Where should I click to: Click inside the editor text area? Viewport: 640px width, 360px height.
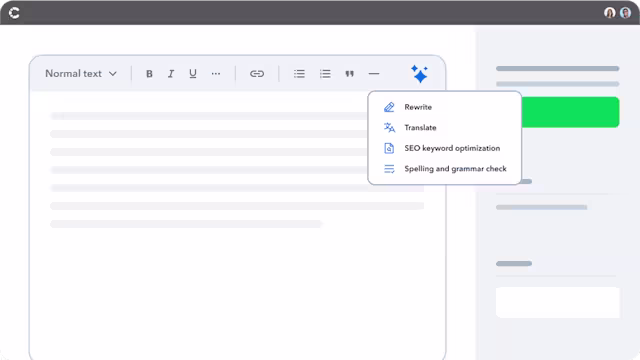coord(237,224)
